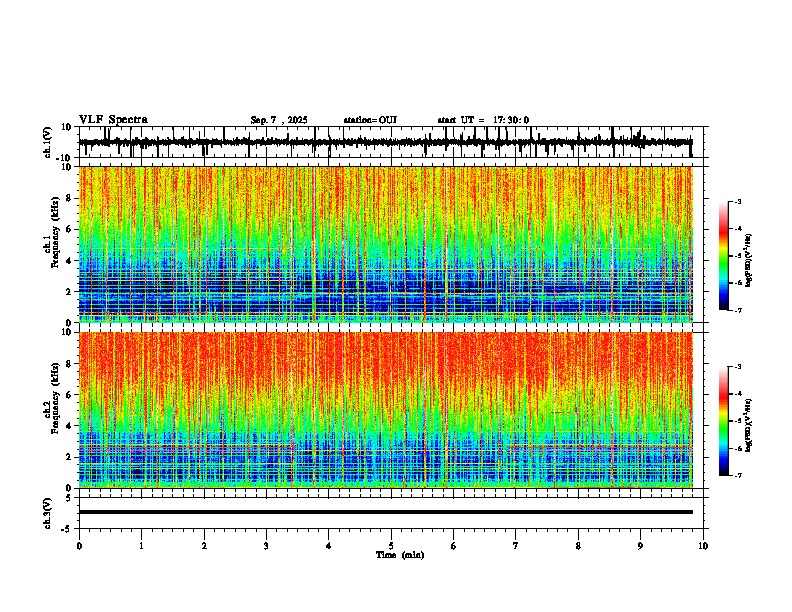Screen dimensions: 792x612
Task: Click the "2" kHz tick on ch.1 spectrogram
Action: (69, 291)
